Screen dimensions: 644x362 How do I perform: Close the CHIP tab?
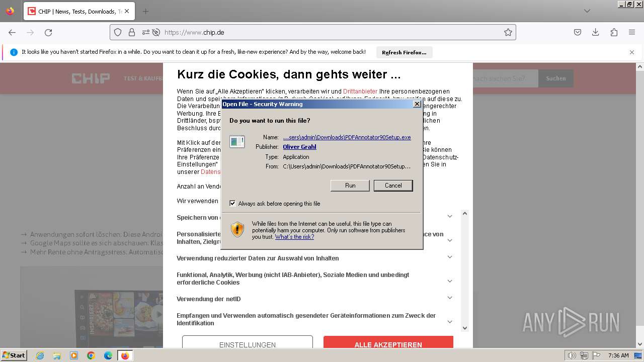click(127, 11)
